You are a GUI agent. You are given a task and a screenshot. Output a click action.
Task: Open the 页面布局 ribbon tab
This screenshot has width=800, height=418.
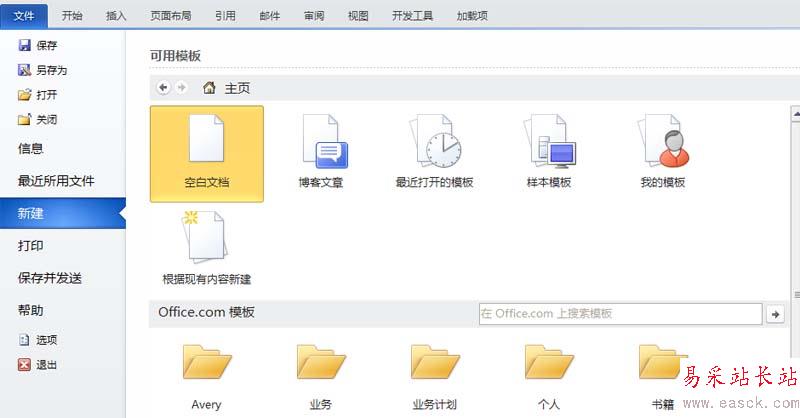tap(171, 16)
